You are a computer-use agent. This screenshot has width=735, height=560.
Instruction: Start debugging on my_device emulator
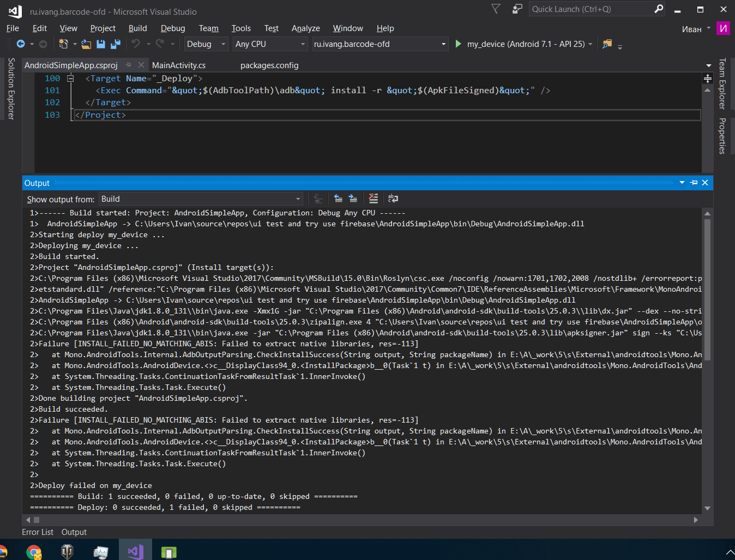click(x=457, y=44)
